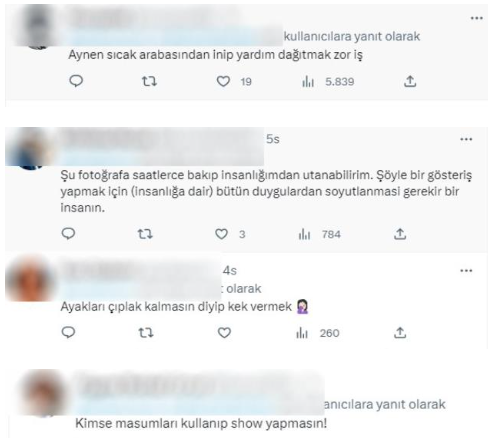The image size is (488, 438).
Task: Like the 'Ayakları çıplak kalmasın' tweet
Action: (x=224, y=333)
